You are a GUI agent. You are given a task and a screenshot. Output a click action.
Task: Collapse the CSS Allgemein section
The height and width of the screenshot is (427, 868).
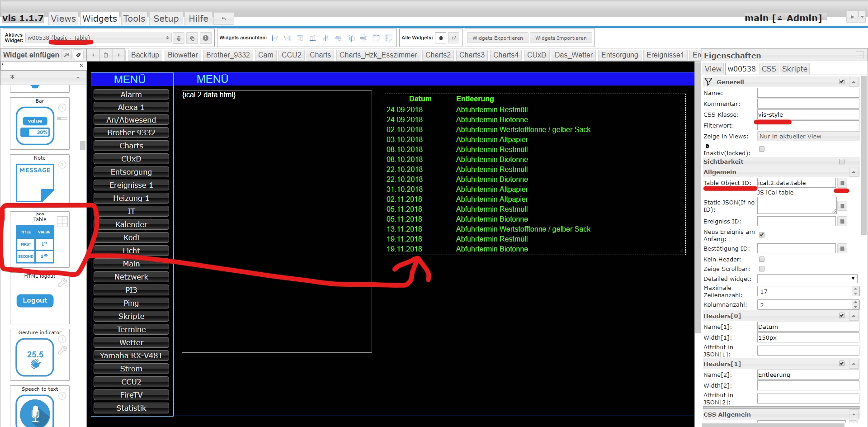coord(854,414)
